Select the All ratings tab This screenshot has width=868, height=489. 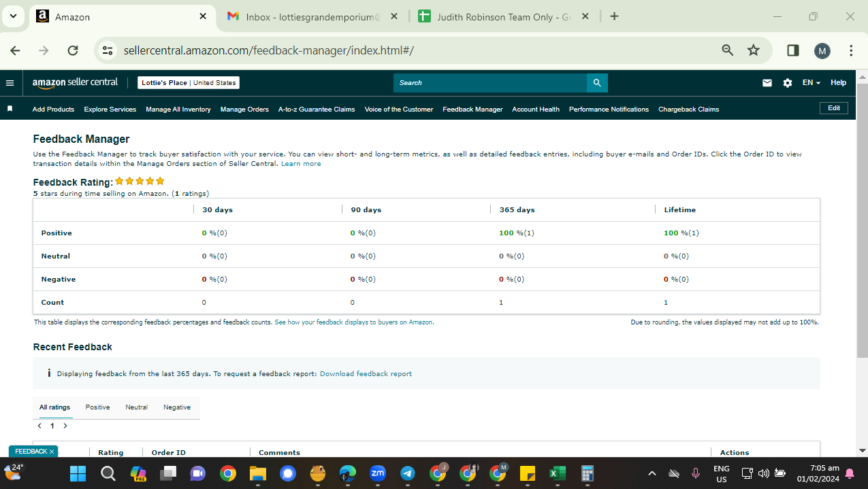tap(54, 407)
